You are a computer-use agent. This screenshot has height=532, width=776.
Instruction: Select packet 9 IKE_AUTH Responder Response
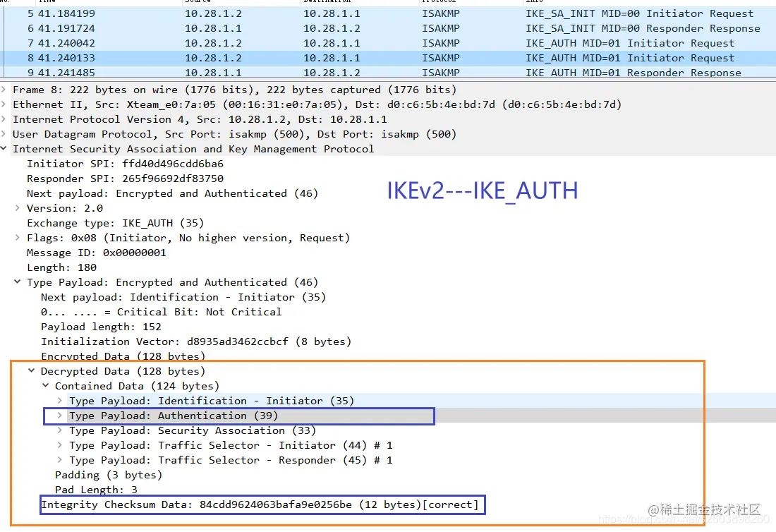coord(388,72)
